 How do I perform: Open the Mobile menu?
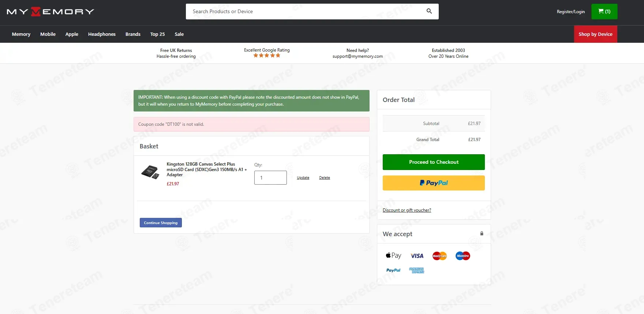(48, 34)
